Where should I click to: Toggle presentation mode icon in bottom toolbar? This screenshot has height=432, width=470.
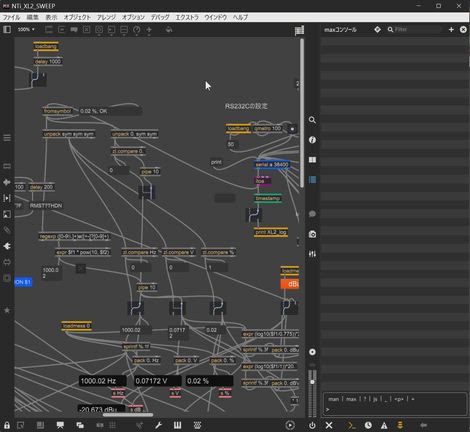click(x=60, y=425)
